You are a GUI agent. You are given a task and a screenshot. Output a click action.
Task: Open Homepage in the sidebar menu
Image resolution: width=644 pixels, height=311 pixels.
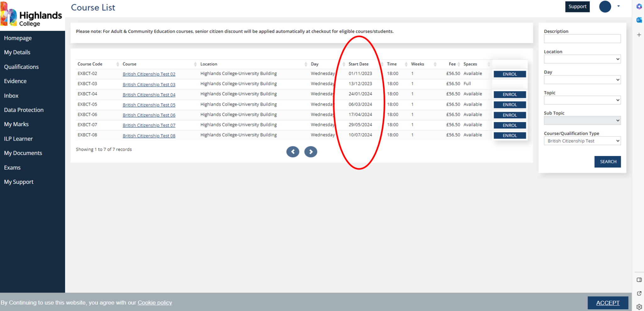(x=18, y=38)
